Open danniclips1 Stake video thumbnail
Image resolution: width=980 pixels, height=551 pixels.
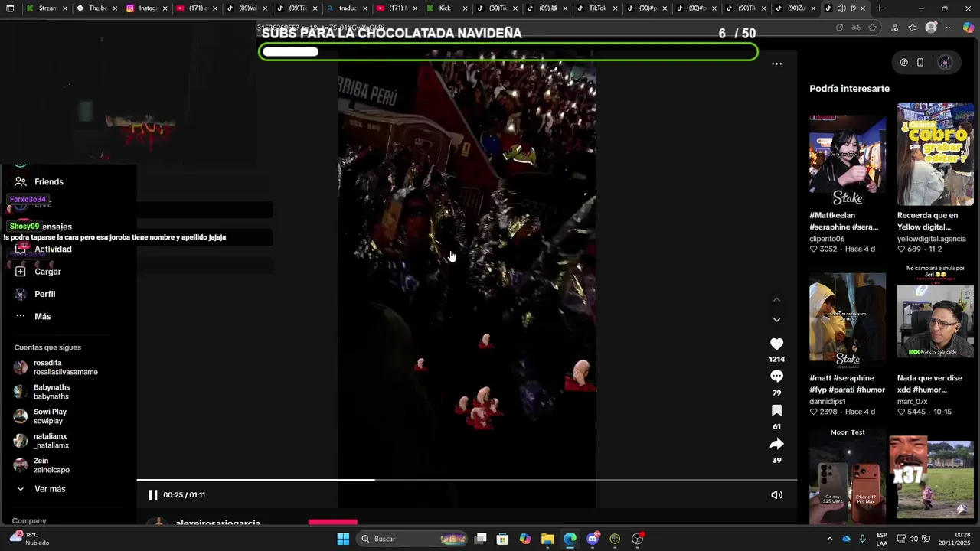click(848, 321)
